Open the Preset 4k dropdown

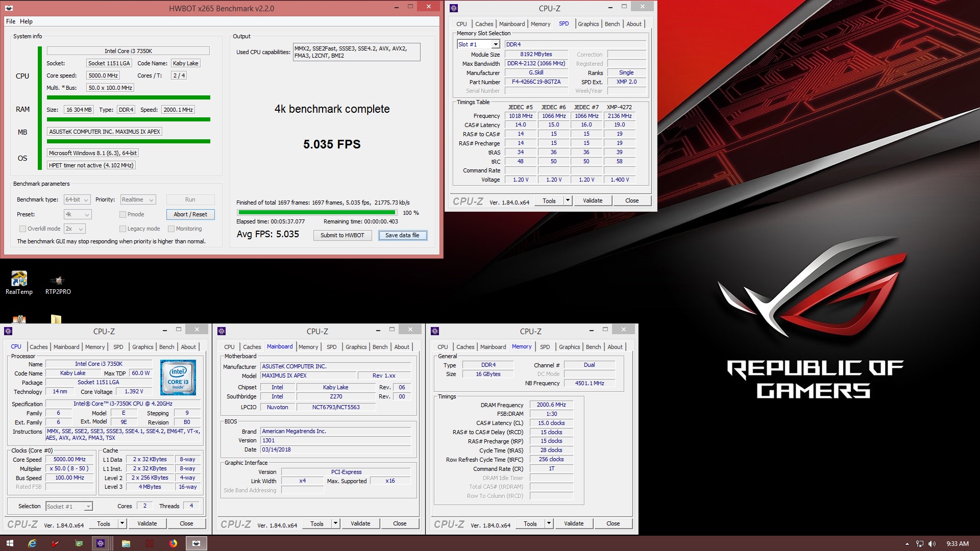pyautogui.click(x=78, y=214)
